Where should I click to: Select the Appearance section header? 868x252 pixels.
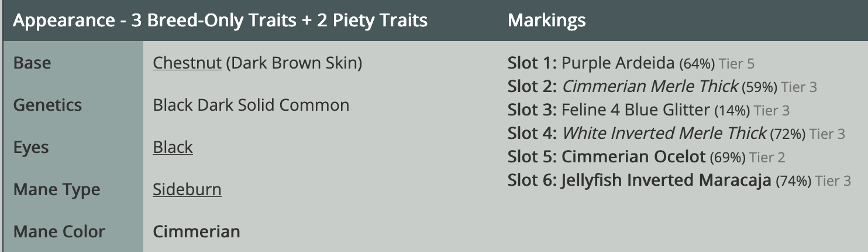coord(220,21)
